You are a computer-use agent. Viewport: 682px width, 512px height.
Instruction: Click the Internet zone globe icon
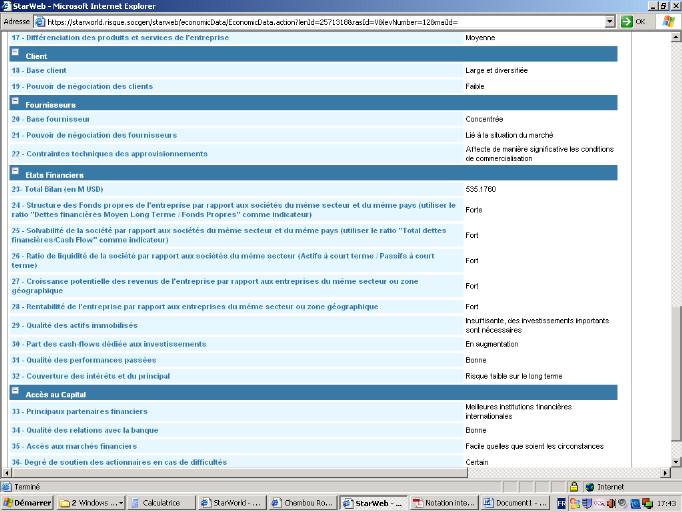(590, 487)
